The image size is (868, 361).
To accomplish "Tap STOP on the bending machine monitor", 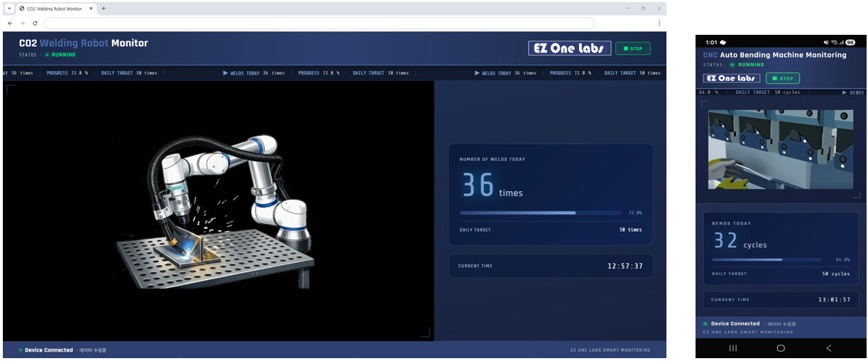I will pyautogui.click(x=782, y=78).
